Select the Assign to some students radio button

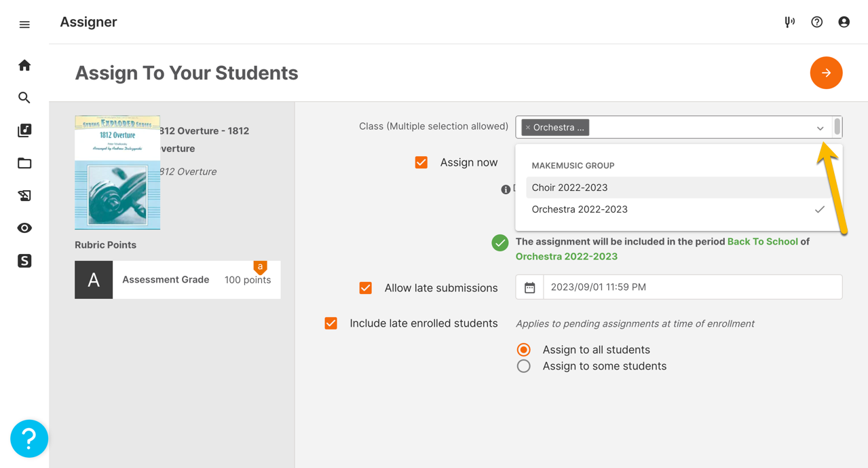(x=523, y=366)
